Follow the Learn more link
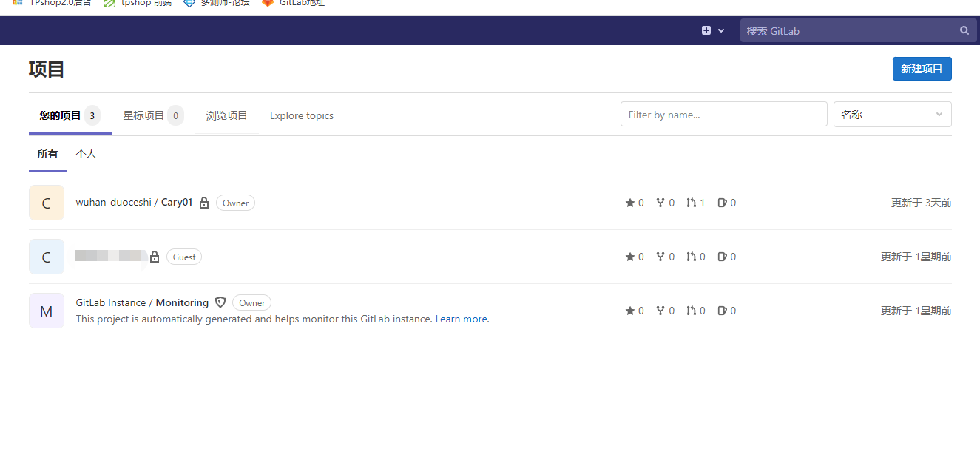Screen dimensions: 980x460 [462, 319]
